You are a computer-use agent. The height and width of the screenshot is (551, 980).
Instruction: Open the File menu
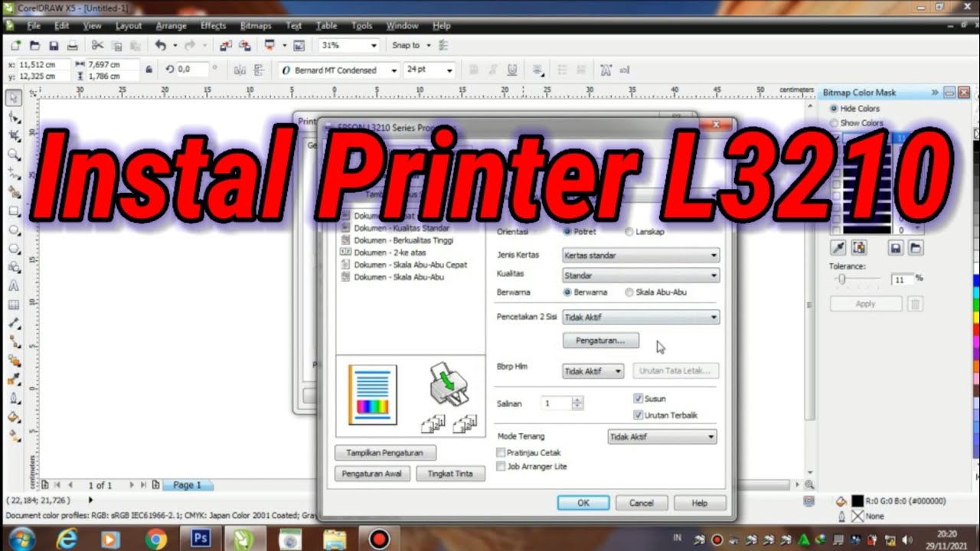34,25
